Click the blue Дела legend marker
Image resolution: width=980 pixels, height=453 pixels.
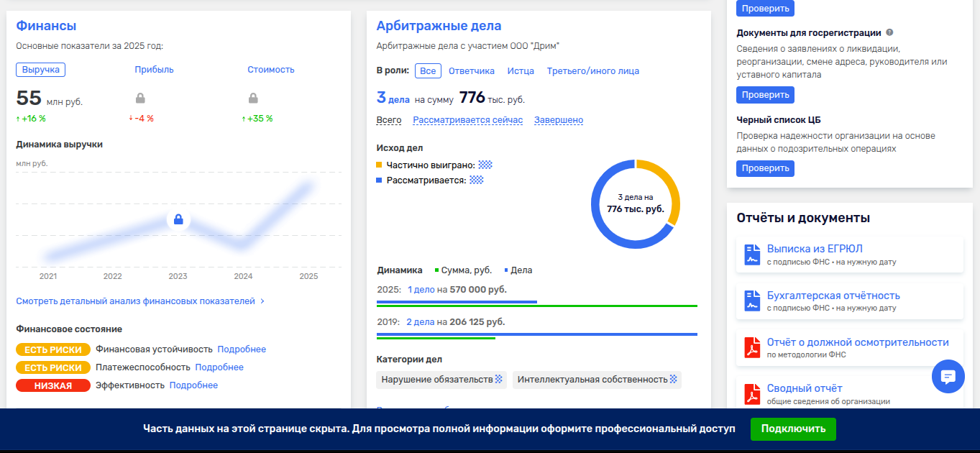pyautogui.click(x=505, y=270)
